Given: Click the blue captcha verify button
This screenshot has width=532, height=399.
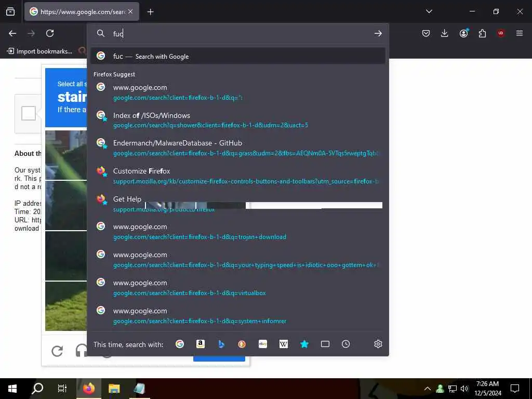Looking at the screenshot, I should pos(219,358).
